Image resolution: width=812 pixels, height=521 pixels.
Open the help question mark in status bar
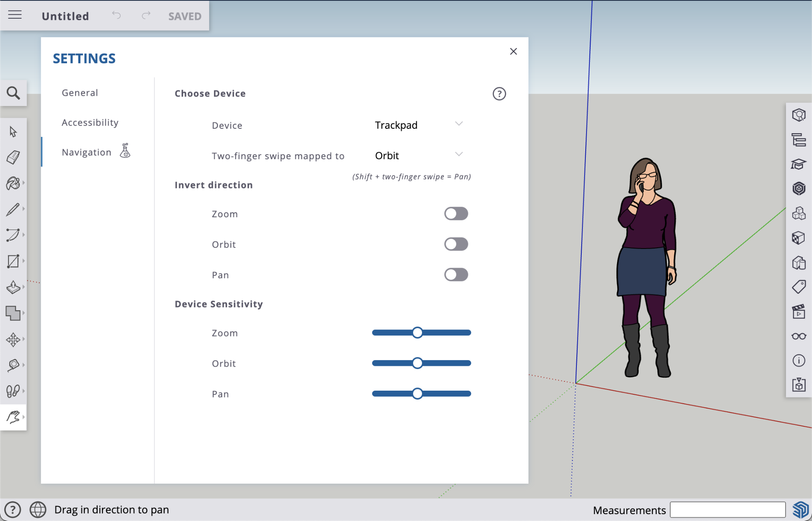click(x=13, y=510)
